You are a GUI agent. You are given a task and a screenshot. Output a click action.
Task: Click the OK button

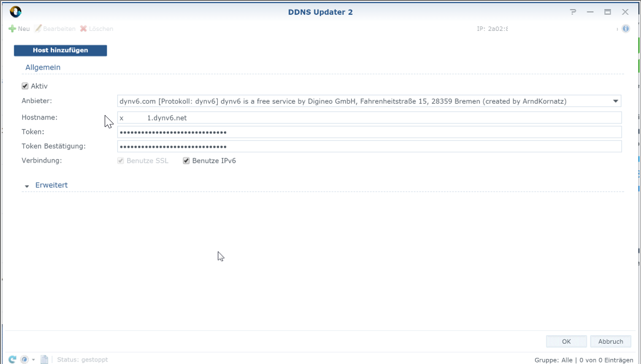point(566,342)
